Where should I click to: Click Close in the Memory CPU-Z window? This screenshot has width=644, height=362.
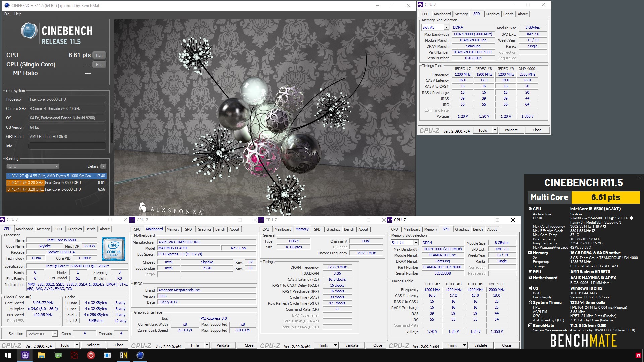(378, 345)
